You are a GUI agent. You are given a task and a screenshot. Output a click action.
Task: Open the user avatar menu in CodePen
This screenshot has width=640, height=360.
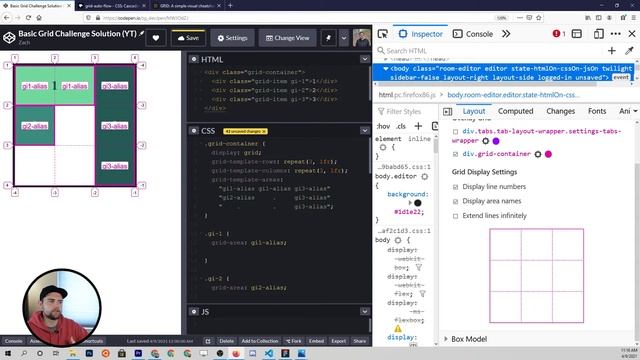(362, 38)
